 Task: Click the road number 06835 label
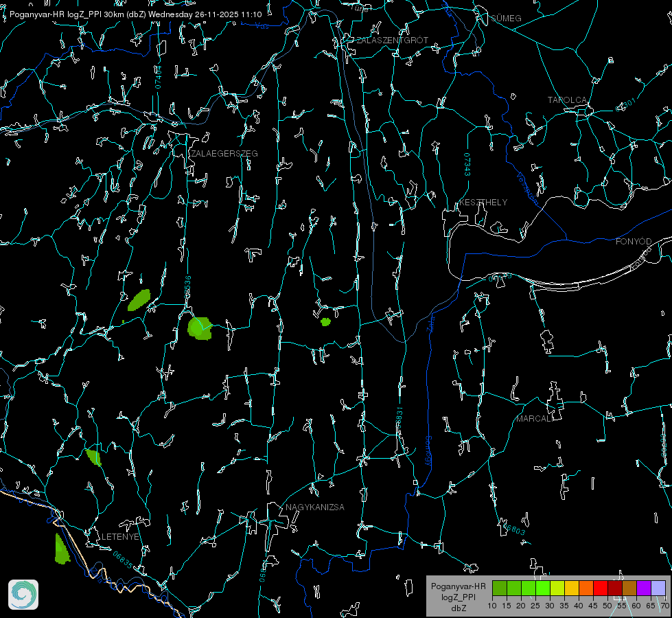pyautogui.click(x=123, y=560)
